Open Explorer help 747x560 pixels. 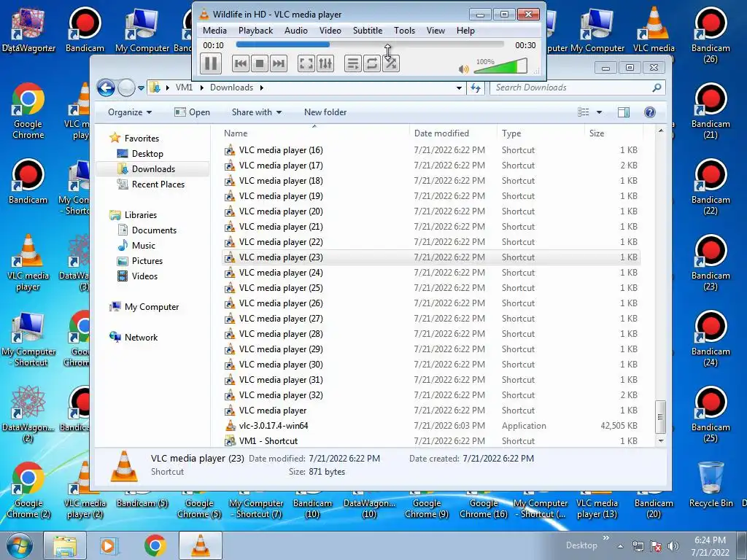point(650,112)
